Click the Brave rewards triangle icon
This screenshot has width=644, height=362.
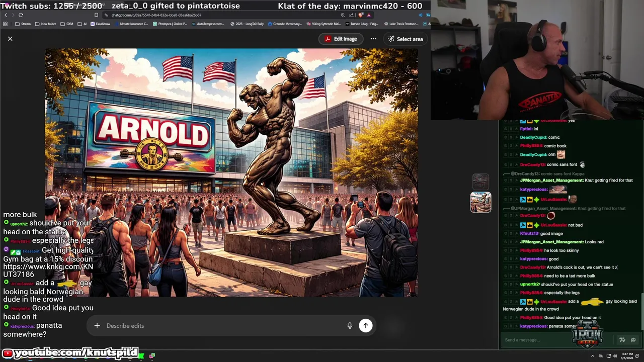coord(369,15)
